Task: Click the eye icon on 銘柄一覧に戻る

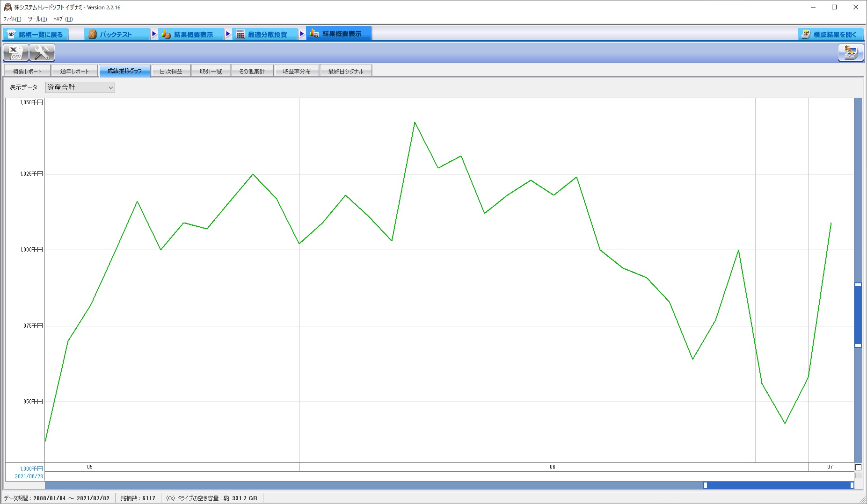Action: [x=11, y=34]
